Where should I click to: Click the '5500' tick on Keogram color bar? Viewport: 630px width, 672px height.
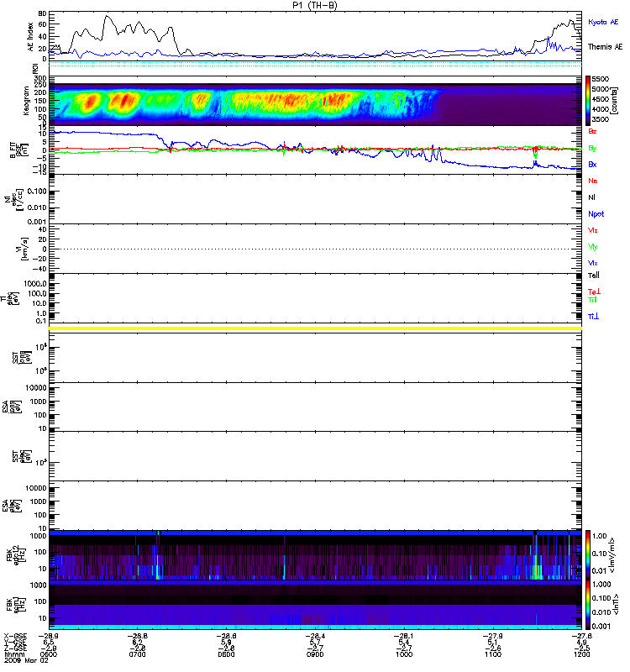[x=601, y=79]
